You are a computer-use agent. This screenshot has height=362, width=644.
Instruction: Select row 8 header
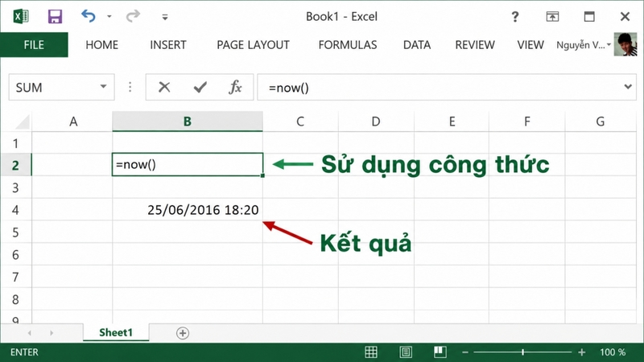pos(15,299)
